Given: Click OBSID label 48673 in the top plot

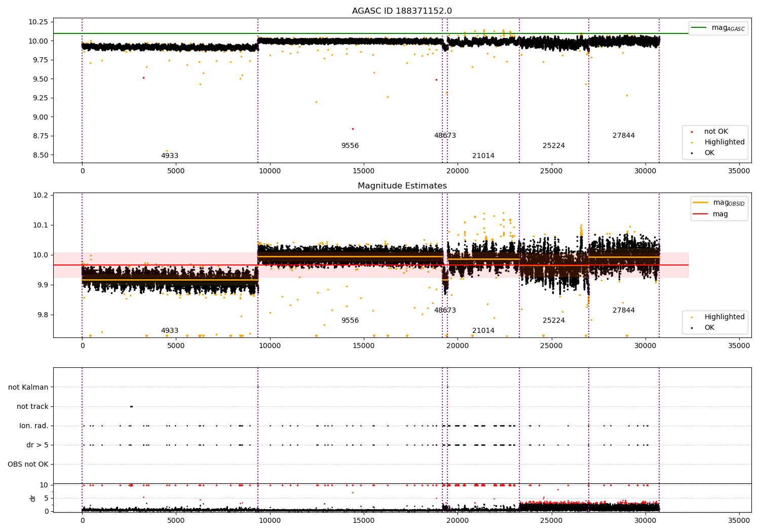Looking at the screenshot, I should click(445, 136).
